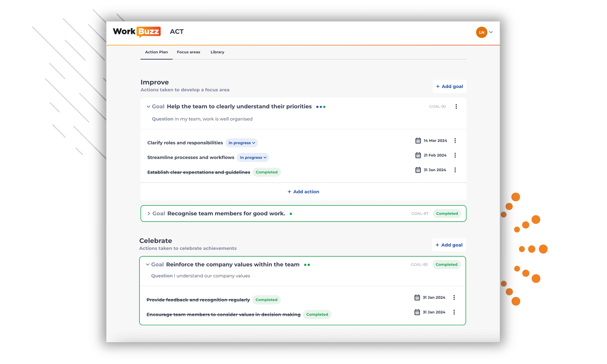
Task: Open In progress dropdown for Streamline processes
Action: tap(252, 157)
